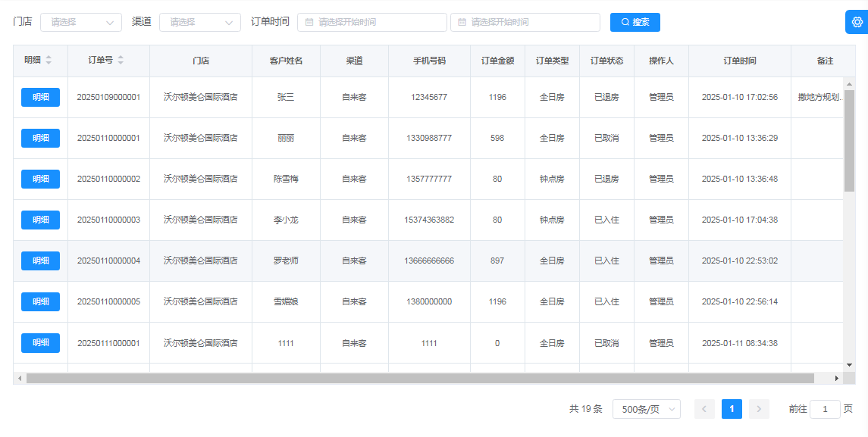Click horizontal scrollbar right arrow

click(x=837, y=378)
